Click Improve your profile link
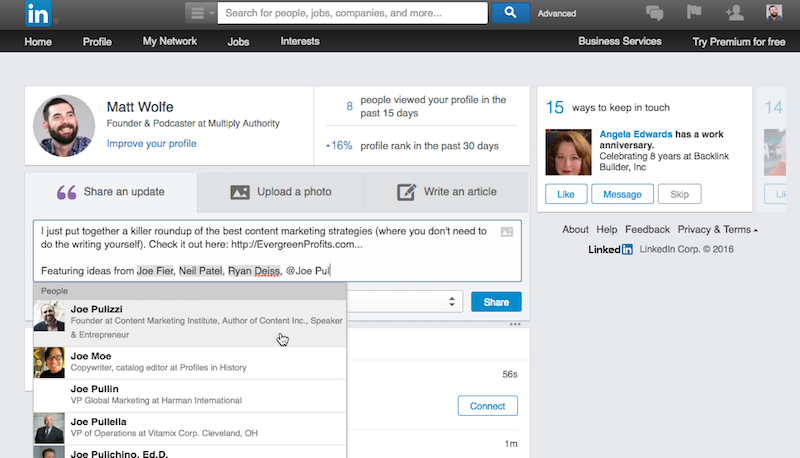Viewport: 800px width, 458px height. pos(152,143)
